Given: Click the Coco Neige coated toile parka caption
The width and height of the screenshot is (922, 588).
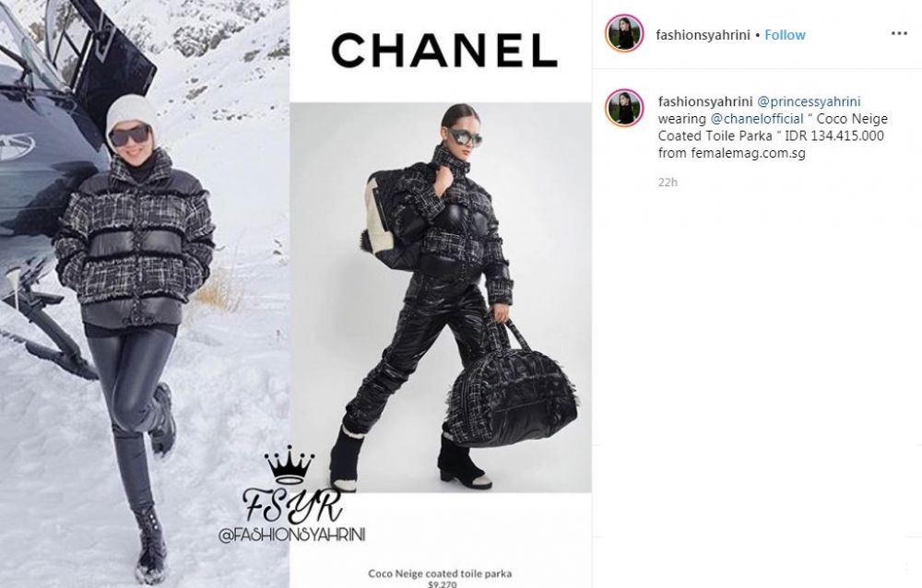Looking at the screenshot, I should pos(440,572).
